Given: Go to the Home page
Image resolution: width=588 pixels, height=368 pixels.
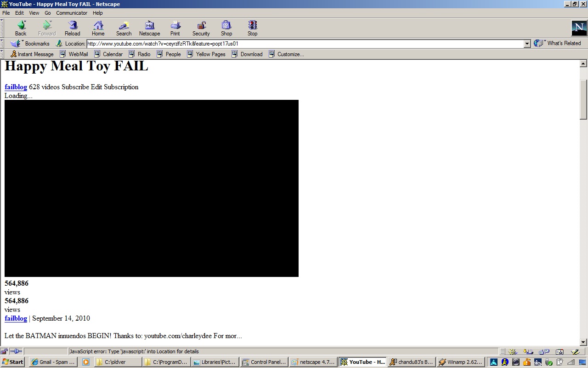Looking at the screenshot, I should 98,28.
